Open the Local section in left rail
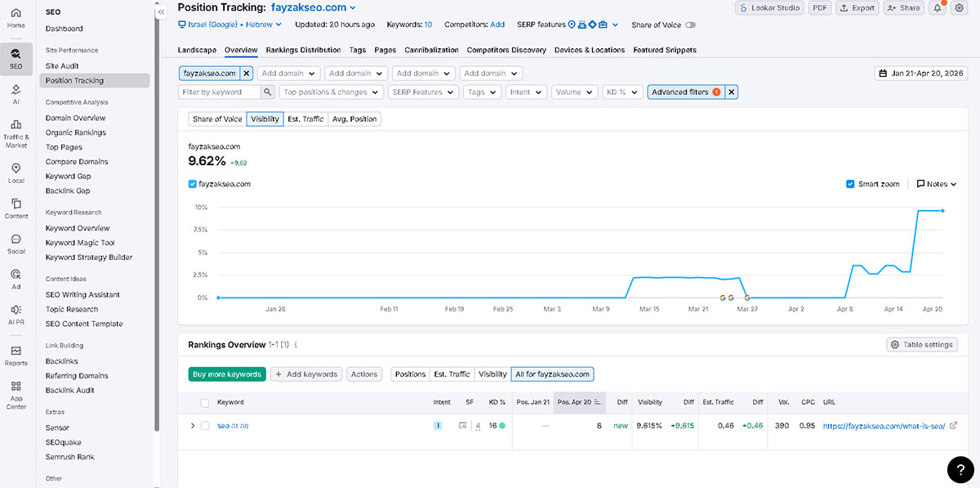This screenshot has height=488, width=980. coord(16,172)
